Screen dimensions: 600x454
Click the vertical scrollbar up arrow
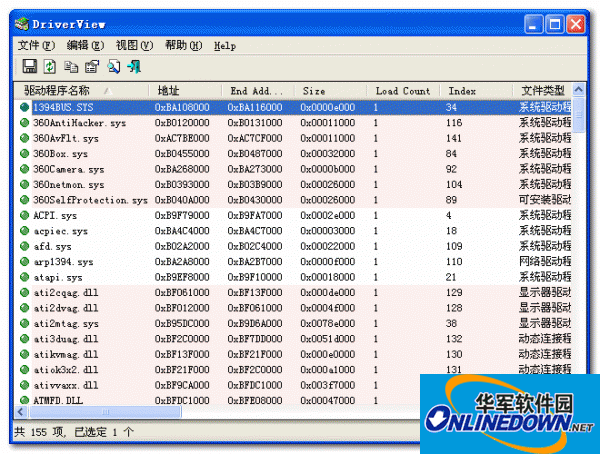[579, 90]
